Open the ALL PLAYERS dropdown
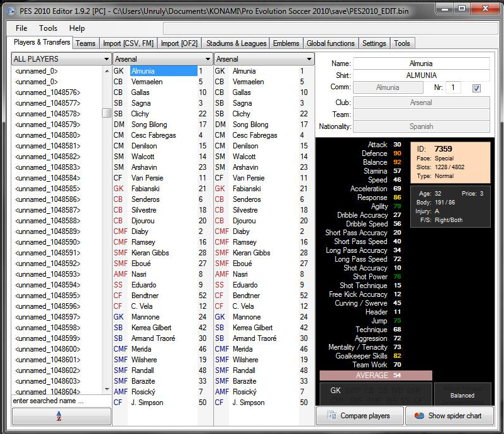 coord(61,59)
